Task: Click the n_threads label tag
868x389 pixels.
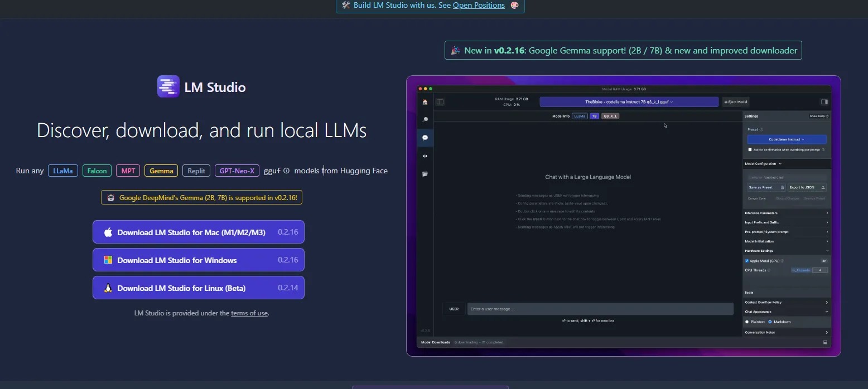Action: coord(801,270)
